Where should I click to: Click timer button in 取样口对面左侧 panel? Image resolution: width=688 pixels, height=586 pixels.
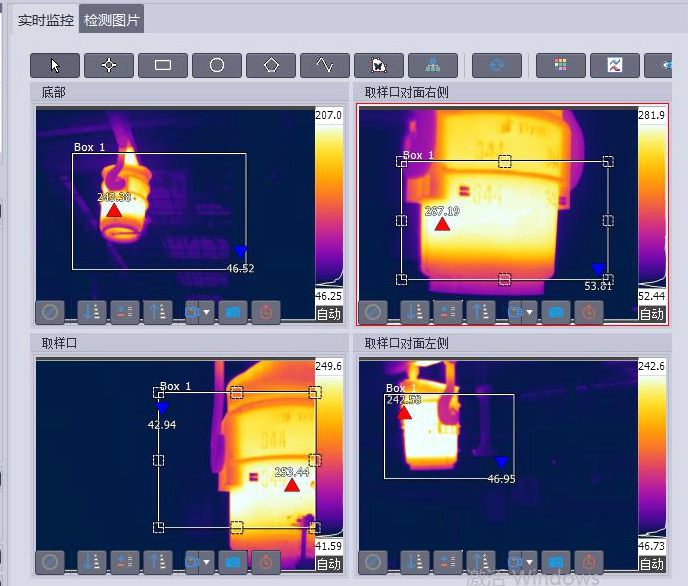coord(589,563)
